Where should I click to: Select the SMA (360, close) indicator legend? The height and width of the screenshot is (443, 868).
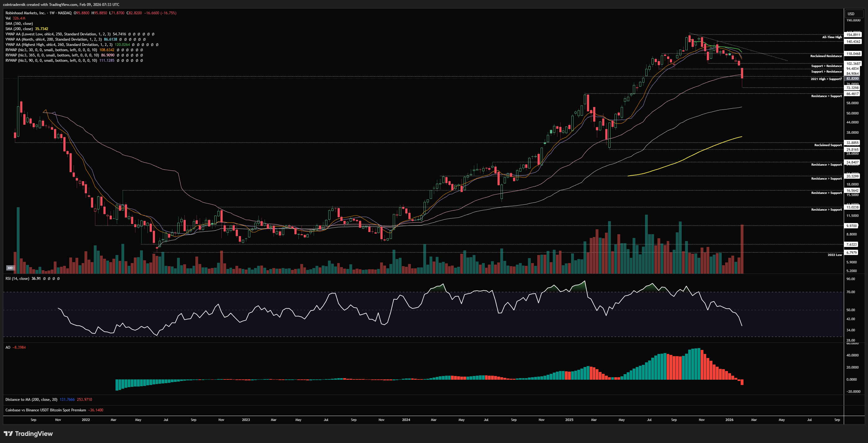19,24
